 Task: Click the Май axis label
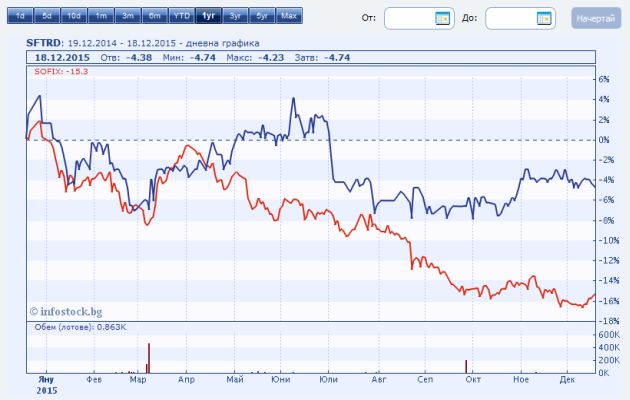[x=235, y=379]
